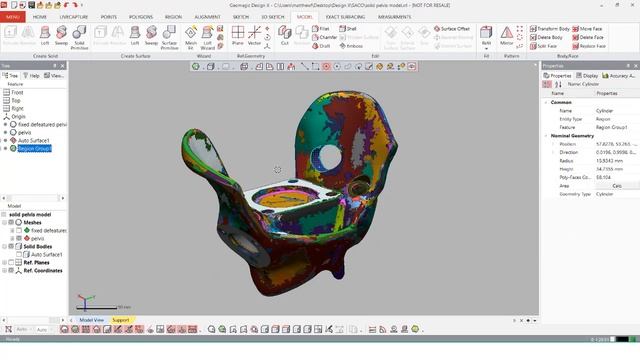Select the Front plane in feature tree
This screenshot has height=360, width=640.
tap(13, 93)
